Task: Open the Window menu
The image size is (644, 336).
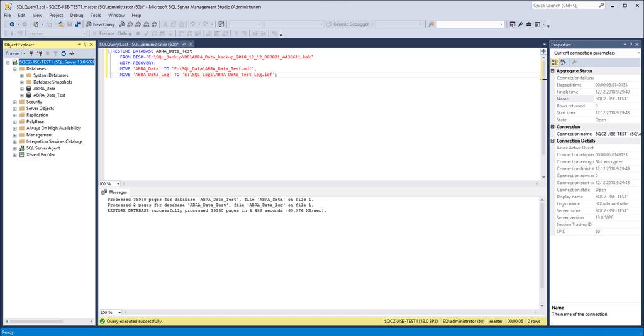Action: [116, 15]
